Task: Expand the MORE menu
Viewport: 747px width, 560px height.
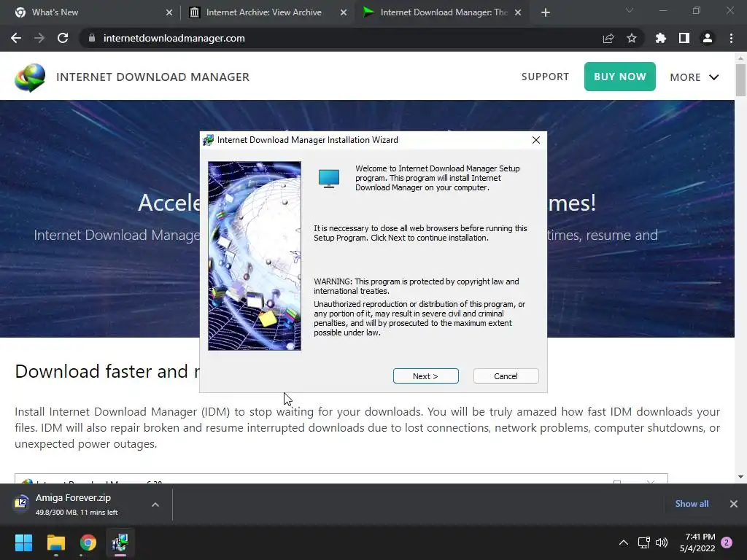Action: point(694,77)
